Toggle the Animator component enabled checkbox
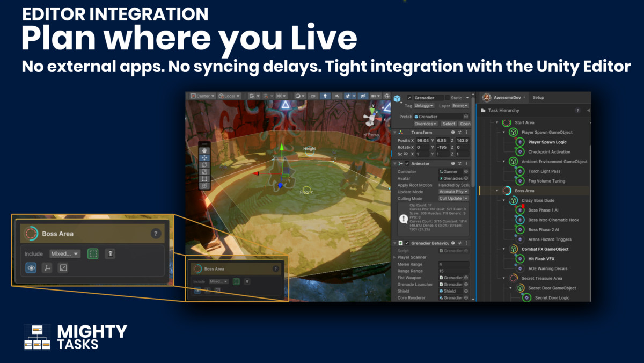The width and height of the screenshot is (644, 363). click(x=407, y=163)
